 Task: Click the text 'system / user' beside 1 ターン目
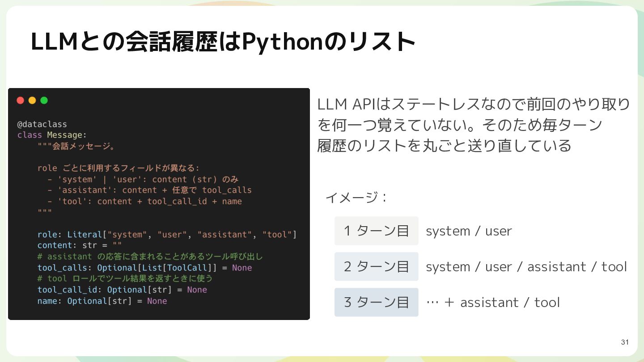point(469,231)
